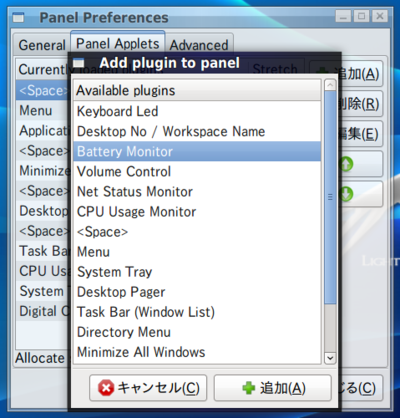Pick CPU Usage Monitor in plugin list
This screenshot has height=418, width=400.
point(197,212)
